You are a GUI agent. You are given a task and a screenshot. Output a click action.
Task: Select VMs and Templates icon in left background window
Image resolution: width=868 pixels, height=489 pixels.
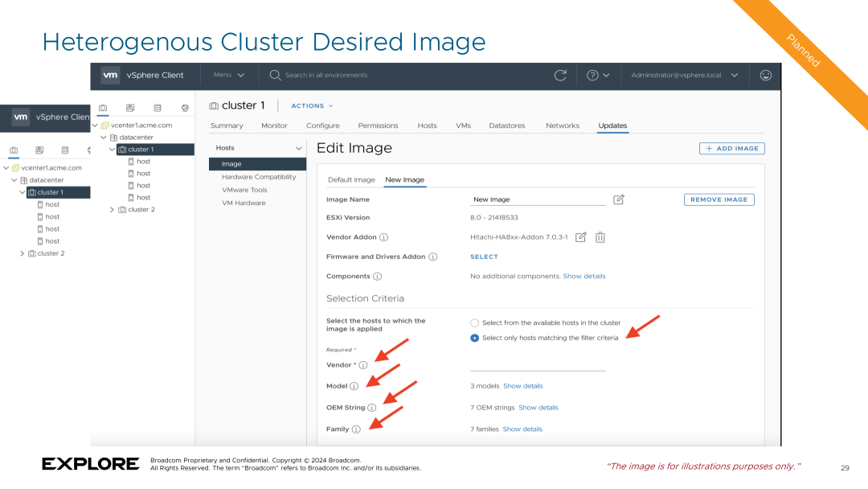click(x=39, y=150)
